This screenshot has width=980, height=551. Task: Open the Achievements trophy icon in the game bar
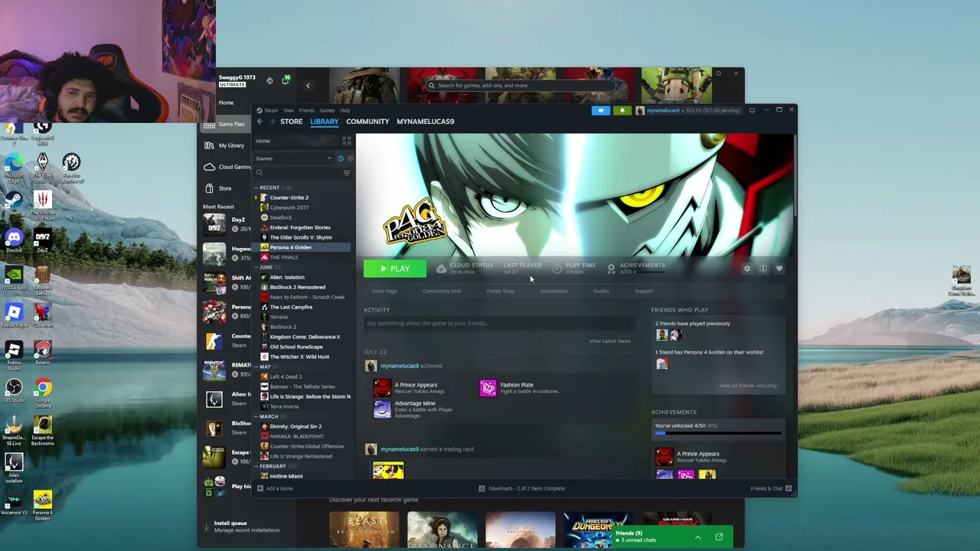tap(611, 269)
